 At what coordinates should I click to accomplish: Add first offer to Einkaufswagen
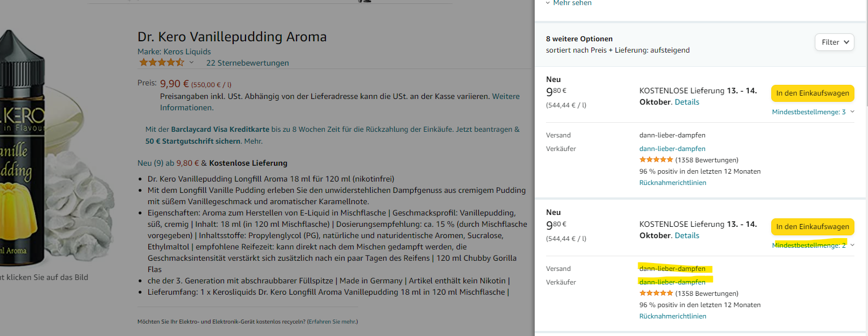coord(812,93)
